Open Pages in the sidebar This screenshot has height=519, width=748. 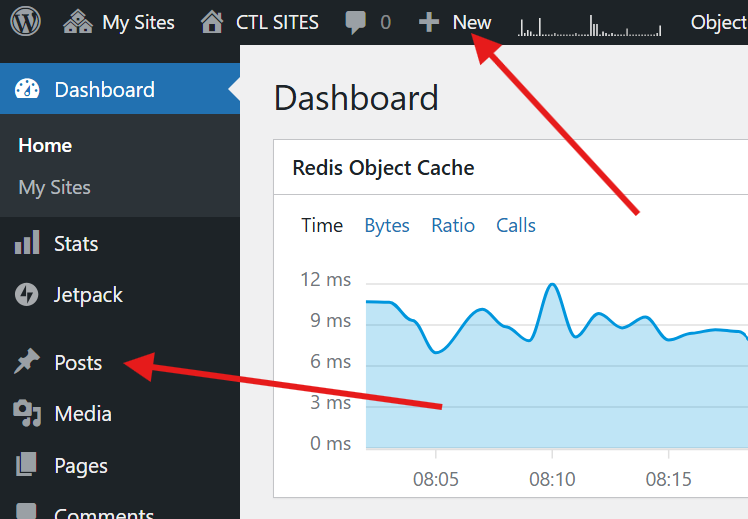click(x=81, y=466)
